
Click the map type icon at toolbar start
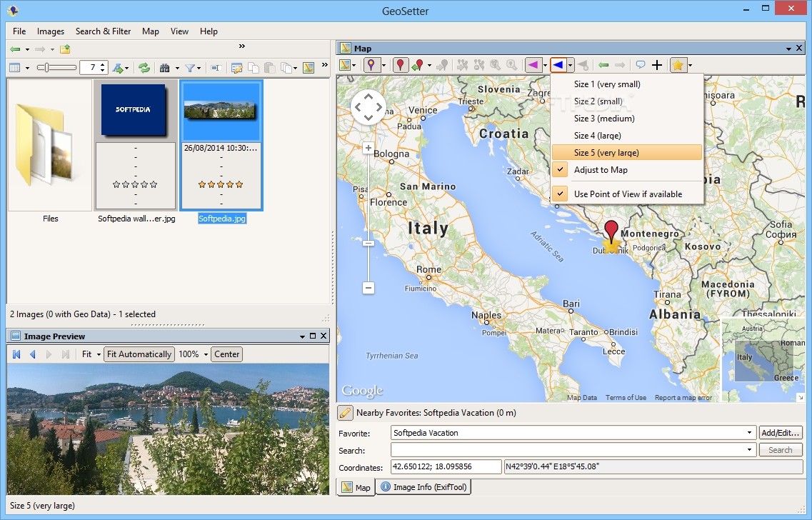pyautogui.click(x=345, y=65)
